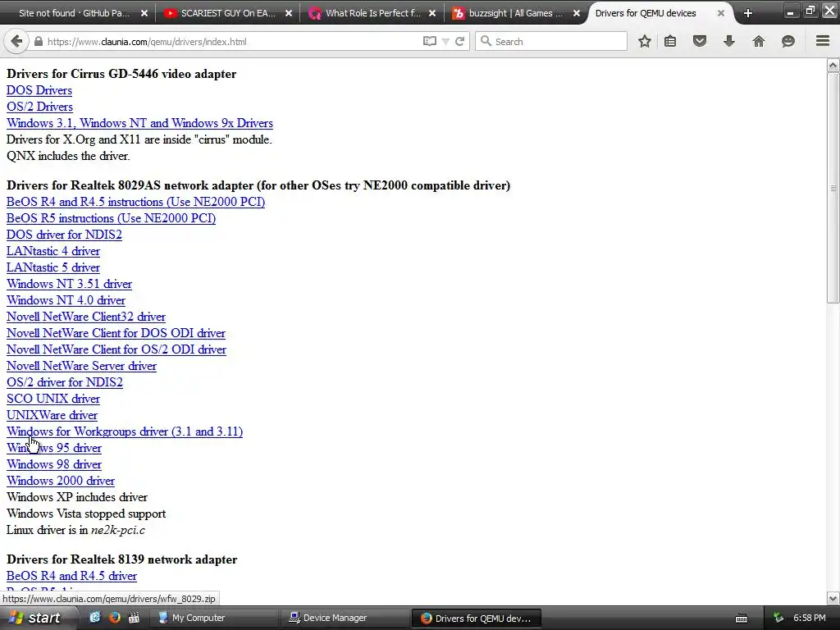This screenshot has width=840, height=630.
Task: Switch to Site not found GitHub tab
Action: tap(75, 13)
